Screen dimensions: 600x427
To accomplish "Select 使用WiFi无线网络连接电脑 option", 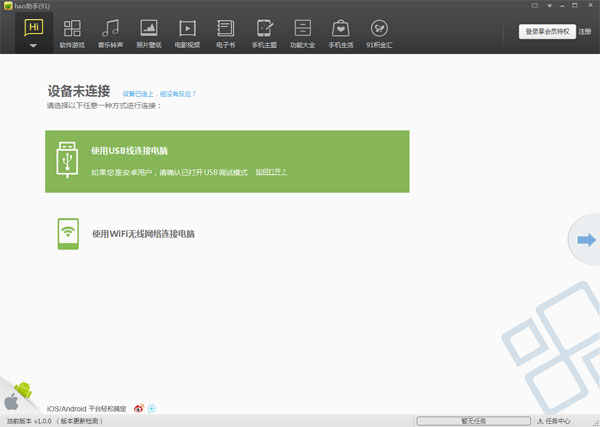I will [143, 234].
